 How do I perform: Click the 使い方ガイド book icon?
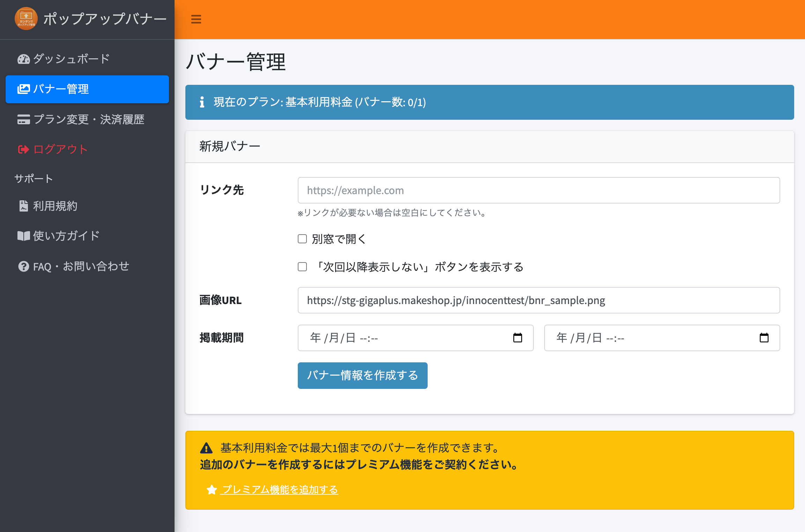(x=23, y=236)
